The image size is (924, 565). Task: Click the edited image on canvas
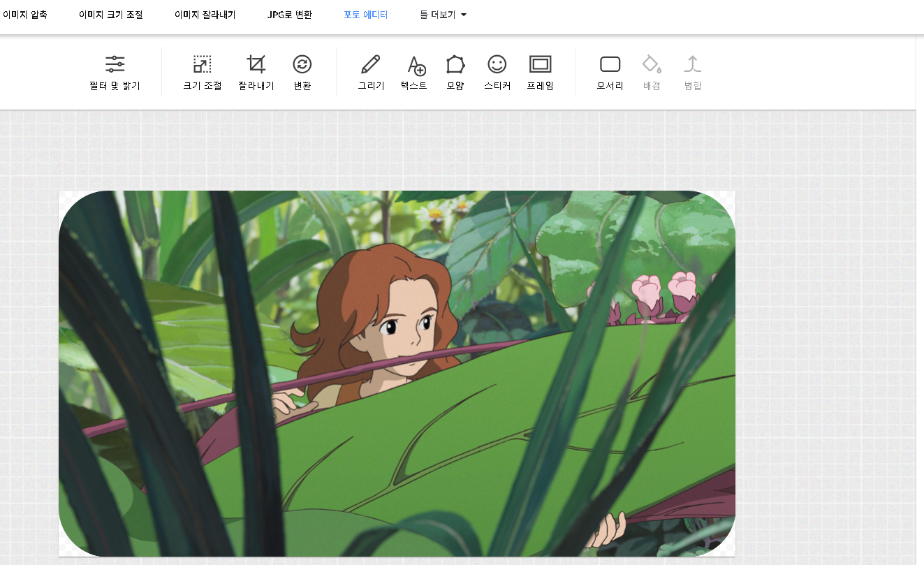[397, 374]
